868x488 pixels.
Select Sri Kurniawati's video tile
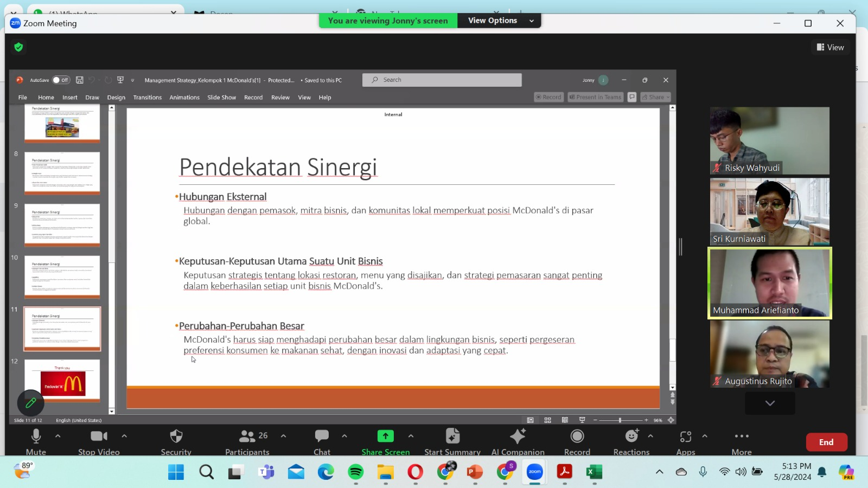point(770,211)
